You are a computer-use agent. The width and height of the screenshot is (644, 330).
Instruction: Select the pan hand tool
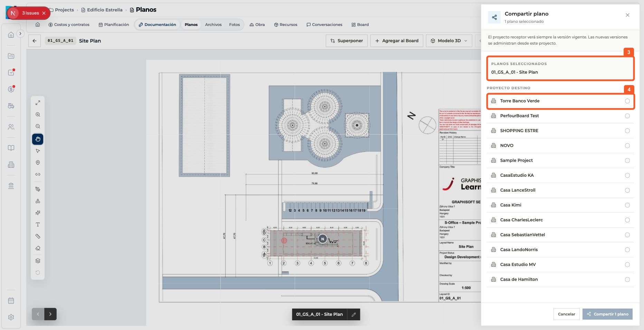(x=38, y=139)
